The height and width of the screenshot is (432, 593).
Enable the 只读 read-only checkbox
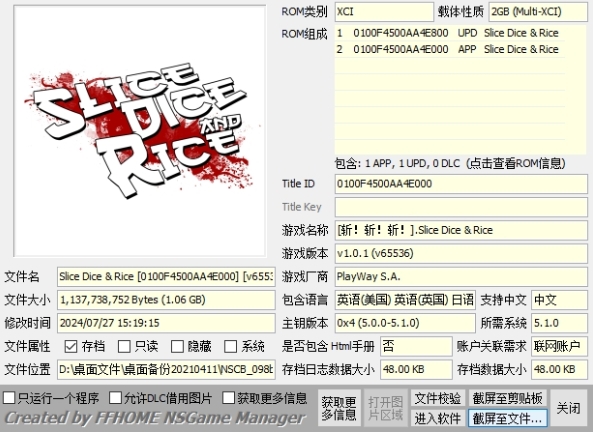tap(124, 346)
